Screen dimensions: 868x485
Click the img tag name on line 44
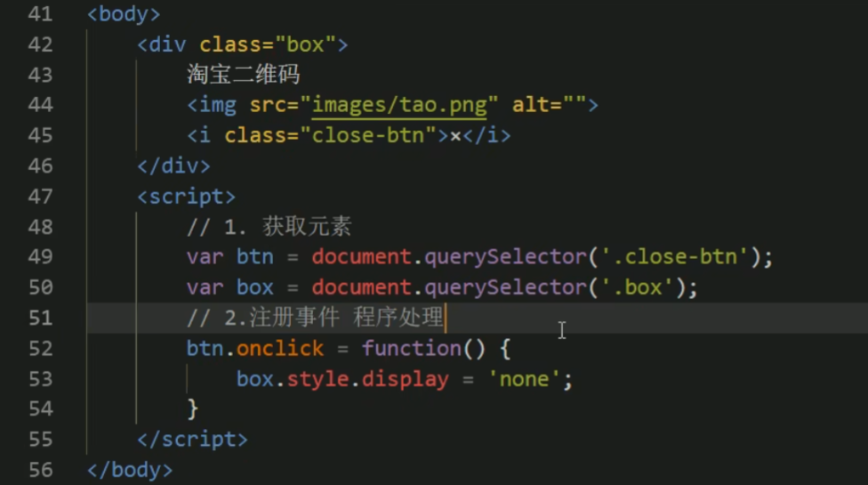pos(218,105)
